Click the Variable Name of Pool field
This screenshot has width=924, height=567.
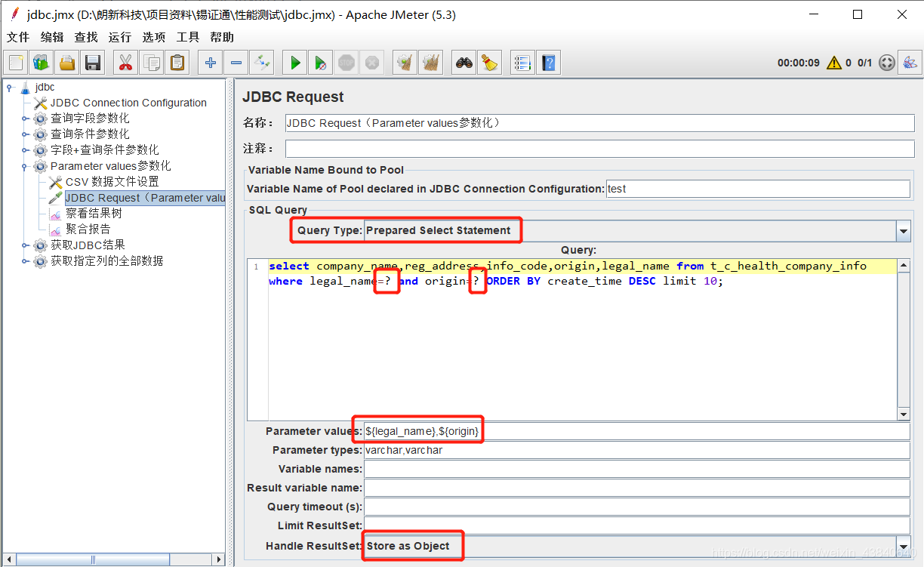[758, 189]
